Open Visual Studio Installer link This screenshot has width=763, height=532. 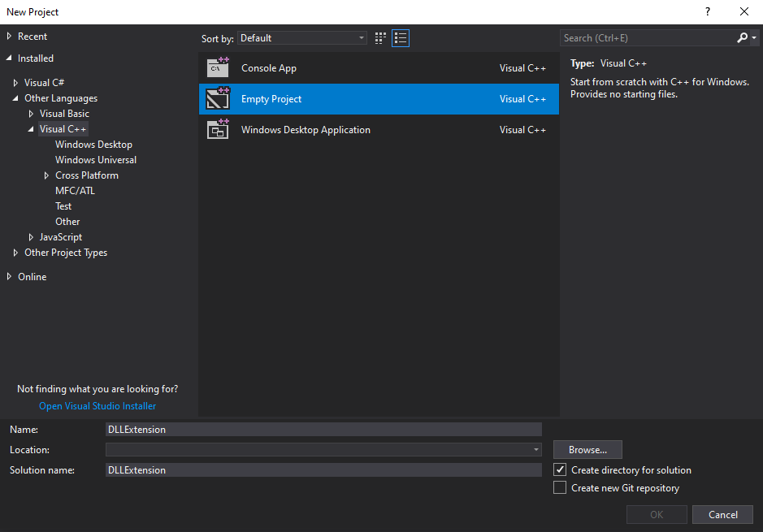[x=98, y=406]
